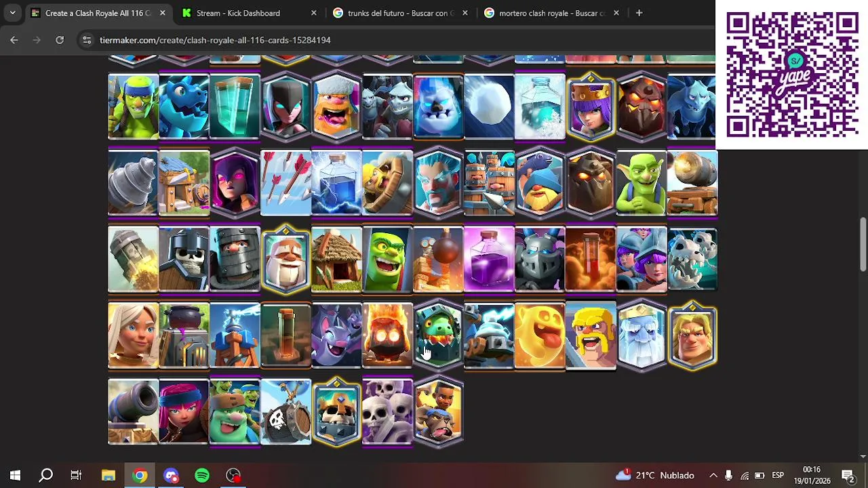Choose the helmeted Inferno Dragon card
868x488 pixels.
(438, 335)
